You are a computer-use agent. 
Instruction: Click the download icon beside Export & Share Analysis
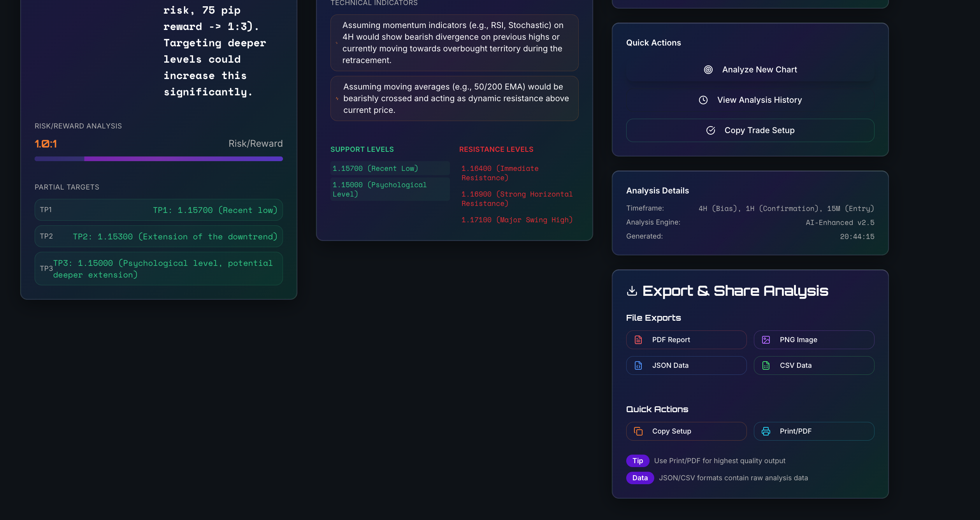[632, 291]
